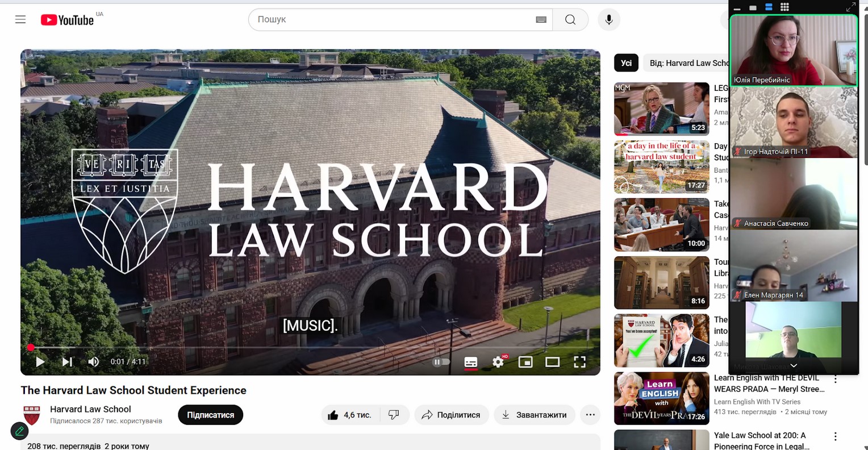Skip to the next video
This screenshot has width=868, height=450.
click(67, 362)
